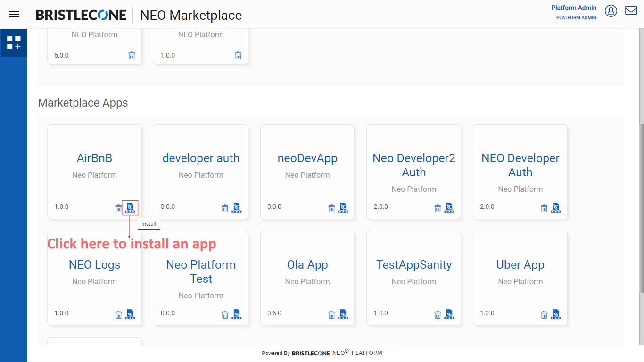The image size is (644, 362).
Task: Open the neoDevApp title
Action: pos(307,158)
